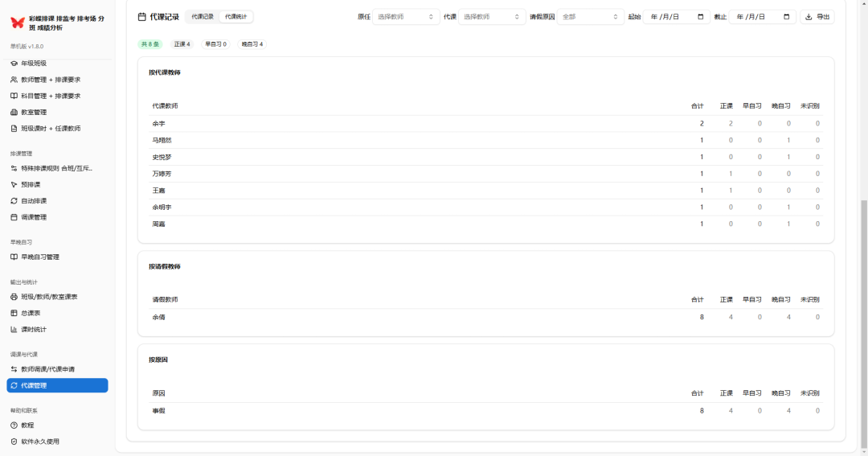Click the 教程 help question mark icon
Viewport: 868px width, 456px height.
[x=14, y=425]
